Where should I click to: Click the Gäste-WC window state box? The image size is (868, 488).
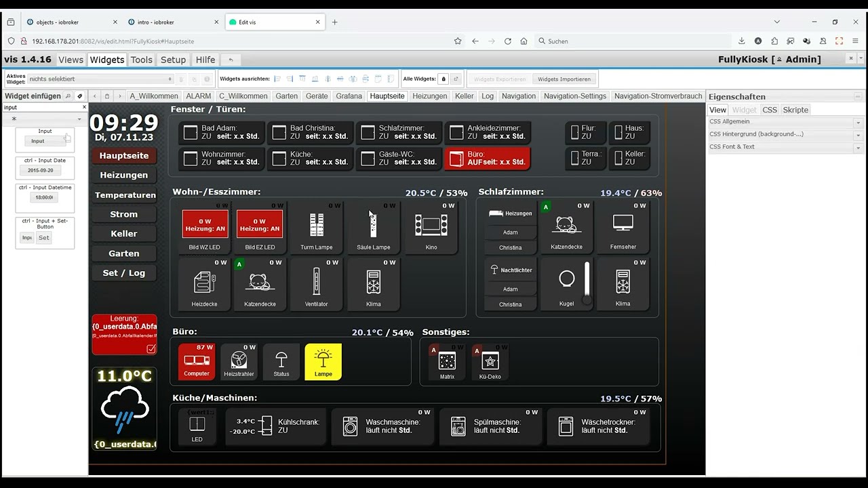399,158
